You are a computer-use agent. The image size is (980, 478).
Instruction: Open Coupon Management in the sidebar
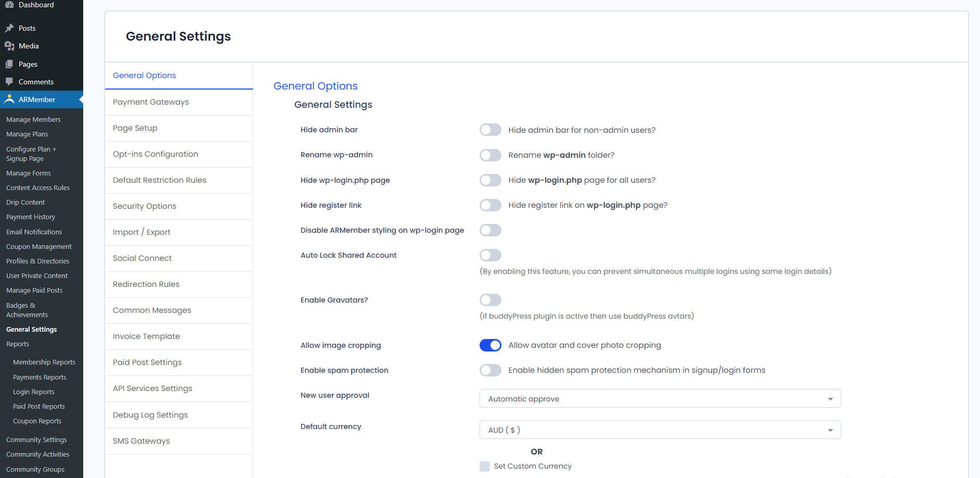tap(39, 247)
